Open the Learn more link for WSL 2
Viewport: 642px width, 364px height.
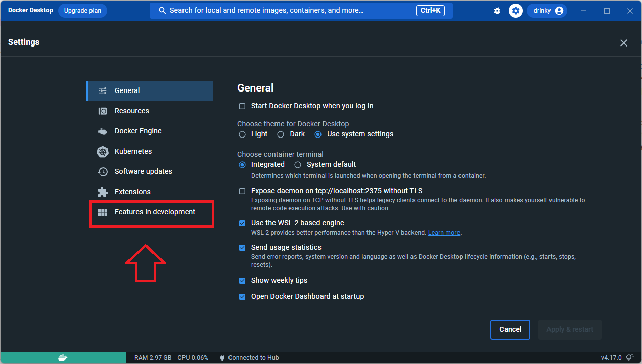[x=444, y=233]
